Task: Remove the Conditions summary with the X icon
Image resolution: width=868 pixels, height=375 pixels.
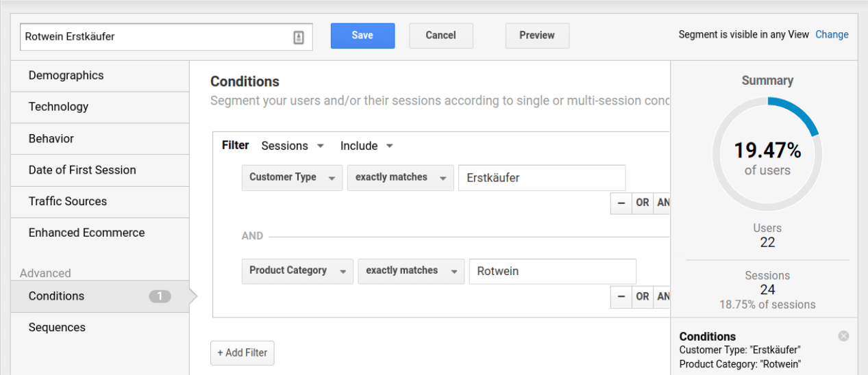Action: (843, 336)
